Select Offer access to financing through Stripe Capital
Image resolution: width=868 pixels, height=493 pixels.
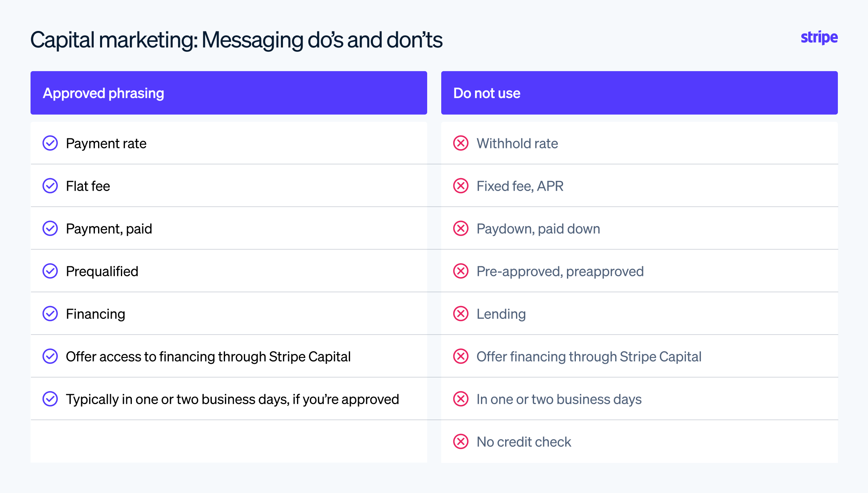[208, 357]
